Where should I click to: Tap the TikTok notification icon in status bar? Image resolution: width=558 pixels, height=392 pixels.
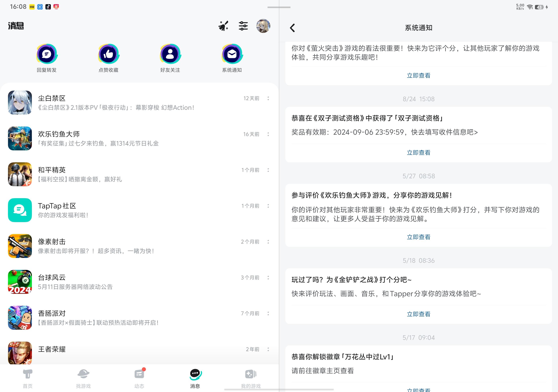[48, 7]
